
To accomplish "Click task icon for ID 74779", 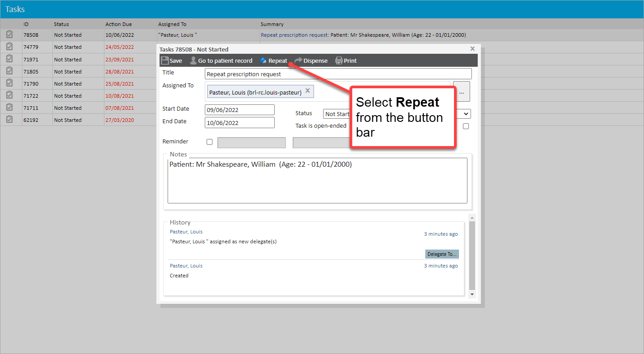I will 9,47.
